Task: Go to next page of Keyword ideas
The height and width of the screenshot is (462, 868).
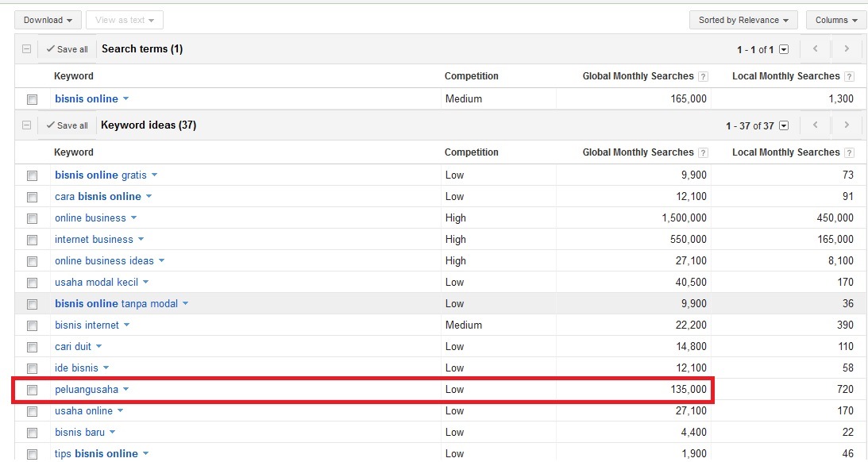Action: [847, 125]
